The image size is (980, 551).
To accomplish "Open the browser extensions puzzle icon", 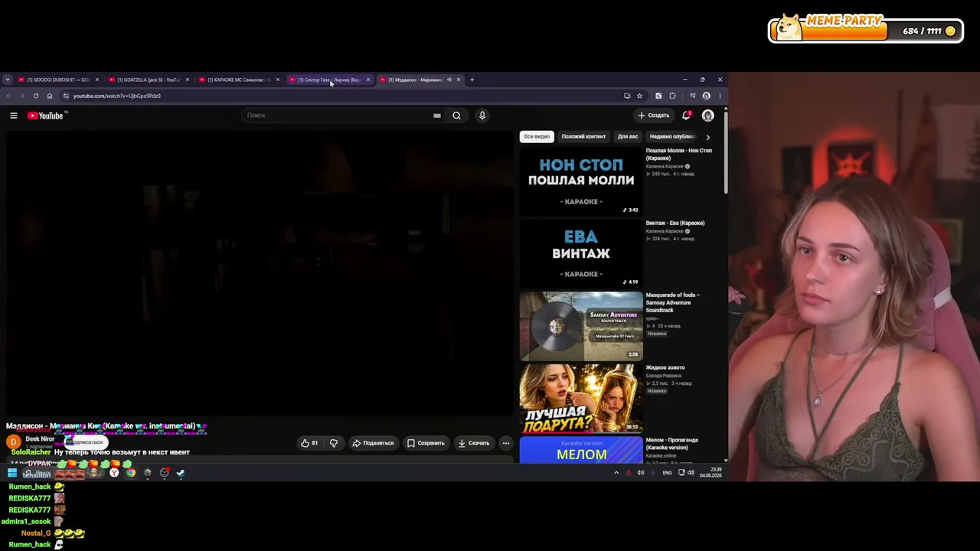I will click(672, 96).
